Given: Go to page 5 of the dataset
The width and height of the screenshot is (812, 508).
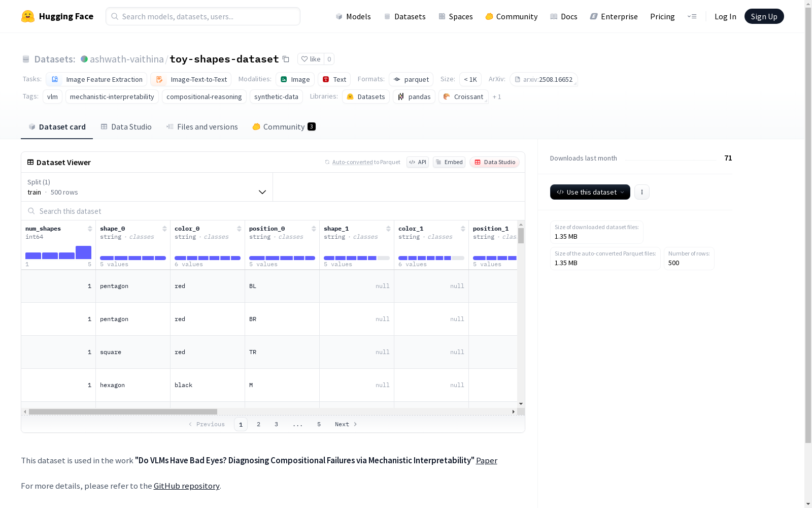Looking at the screenshot, I should pos(319,424).
